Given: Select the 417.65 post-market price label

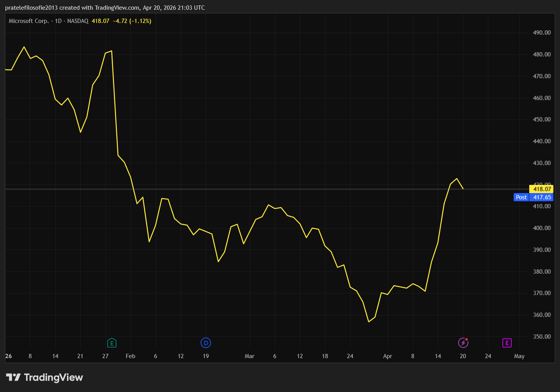Looking at the screenshot, I should pyautogui.click(x=542, y=197).
